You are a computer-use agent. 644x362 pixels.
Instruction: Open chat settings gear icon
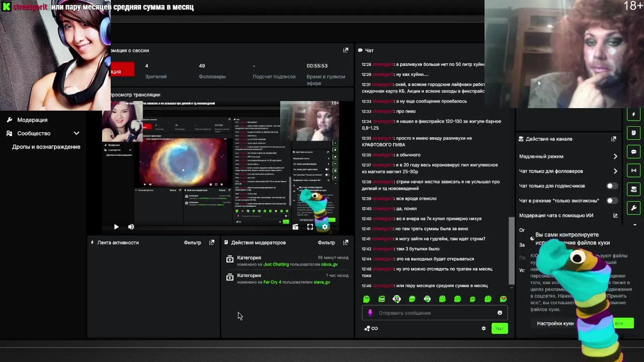click(x=484, y=329)
